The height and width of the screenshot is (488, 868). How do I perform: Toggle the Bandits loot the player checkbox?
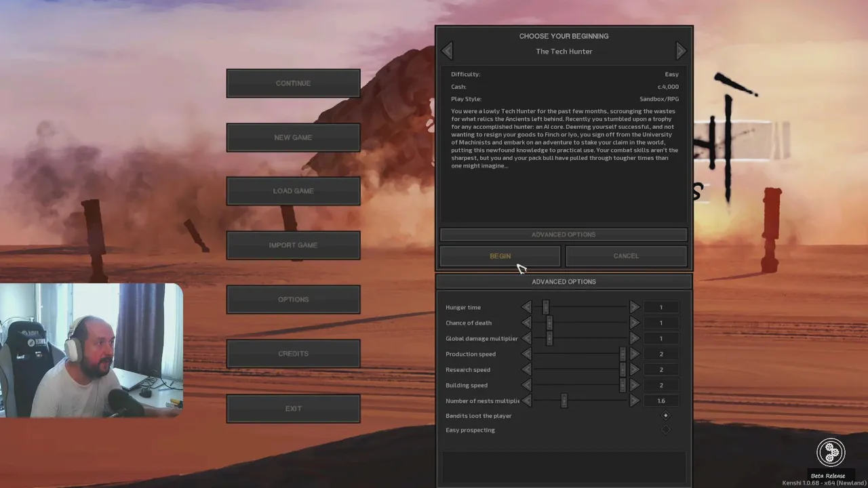tap(665, 415)
